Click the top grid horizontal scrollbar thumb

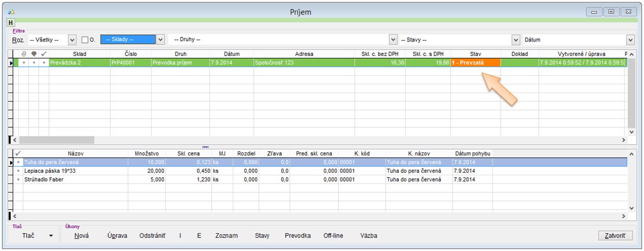coord(56,140)
